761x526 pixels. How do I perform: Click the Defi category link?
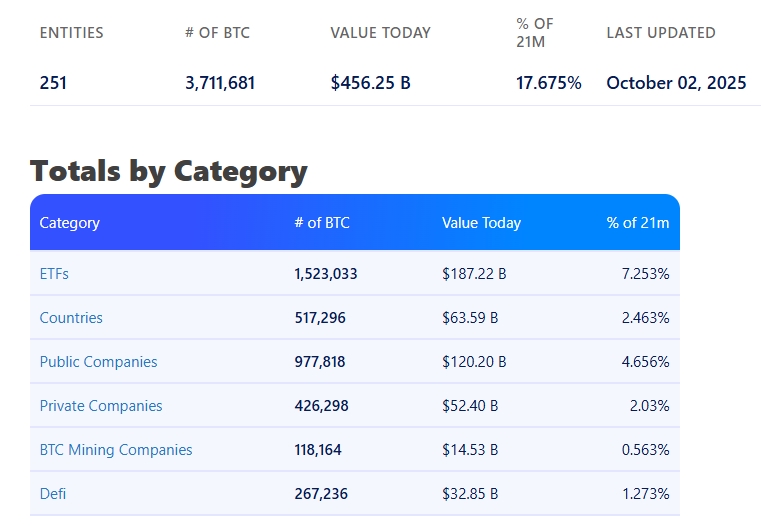[x=53, y=494]
